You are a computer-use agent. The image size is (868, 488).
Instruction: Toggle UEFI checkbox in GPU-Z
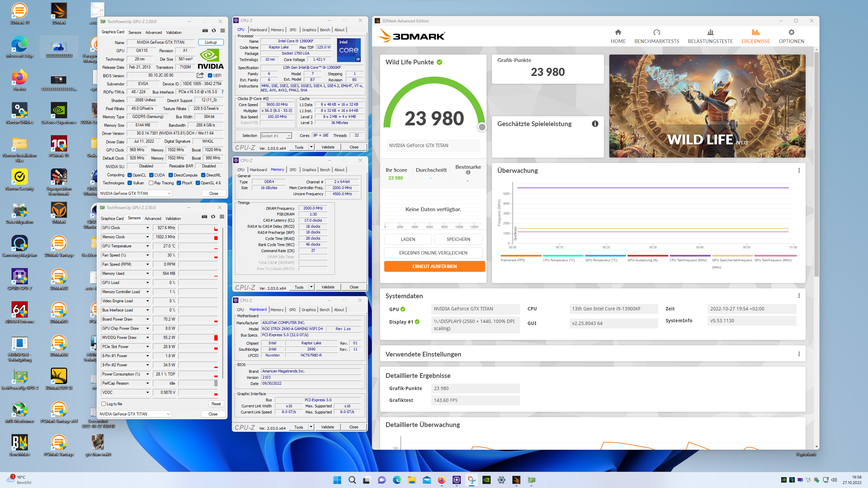[210, 76]
